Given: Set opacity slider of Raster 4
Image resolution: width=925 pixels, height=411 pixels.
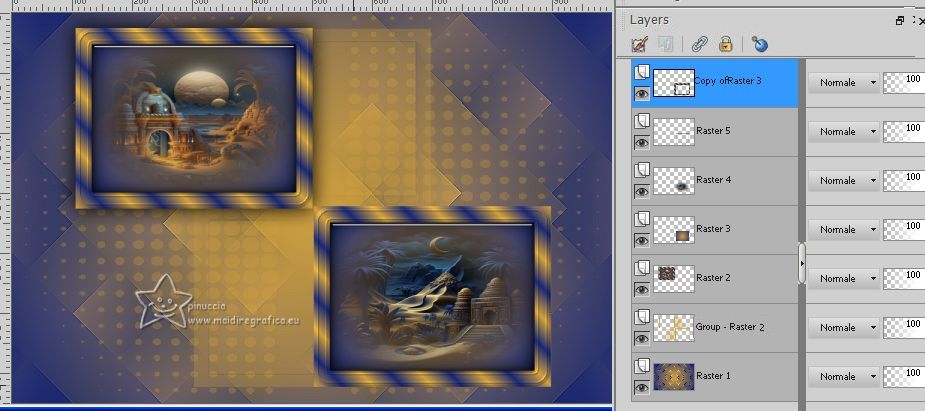Looking at the screenshot, I should 904,180.
